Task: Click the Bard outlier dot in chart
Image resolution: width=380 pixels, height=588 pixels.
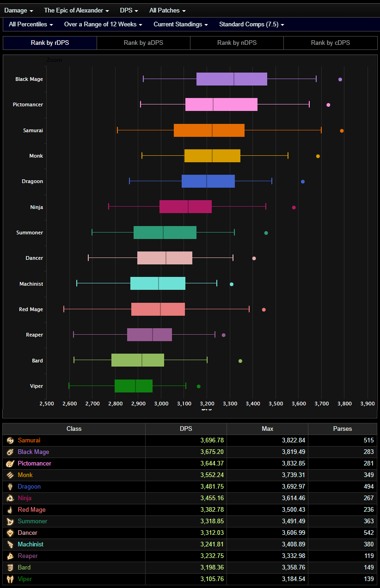Action: [240, 361]
